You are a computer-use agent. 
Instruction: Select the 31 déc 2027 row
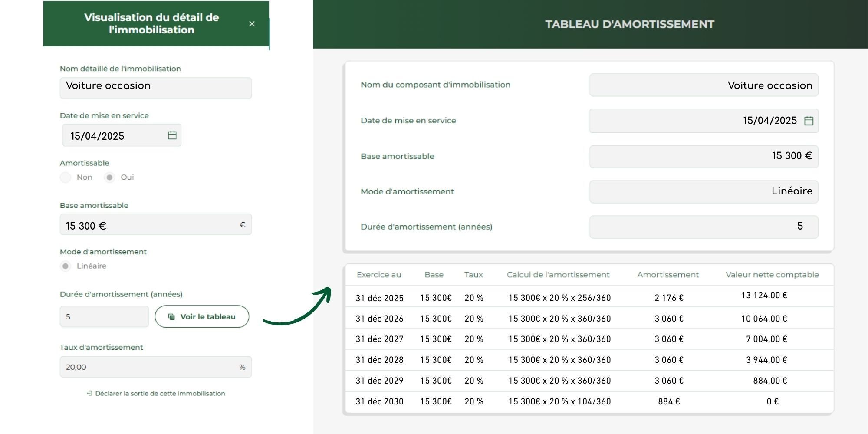pos(589,339)
